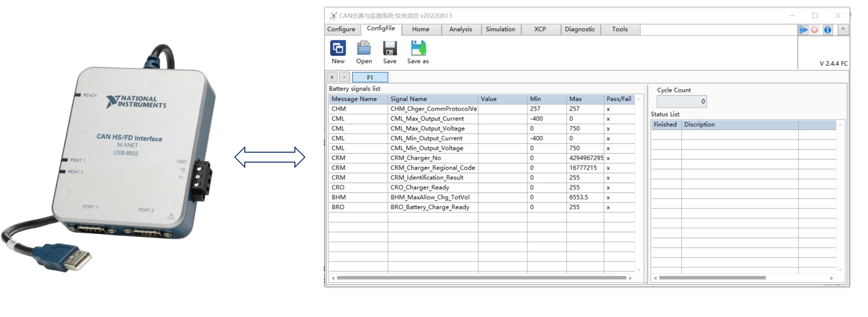
Task: Collapse ribbon with the caret button
Action: click(843, 30)
